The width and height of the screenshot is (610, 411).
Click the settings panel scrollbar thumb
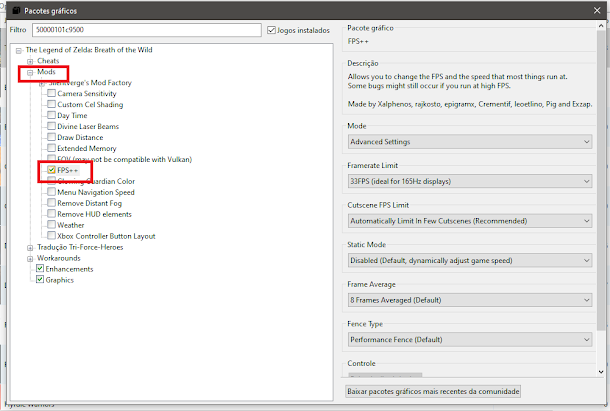[x=601, y=179]
